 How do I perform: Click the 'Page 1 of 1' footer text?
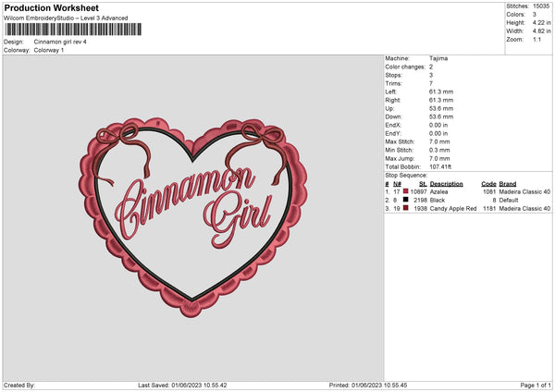pyautogui.click(x=536, y=386)
